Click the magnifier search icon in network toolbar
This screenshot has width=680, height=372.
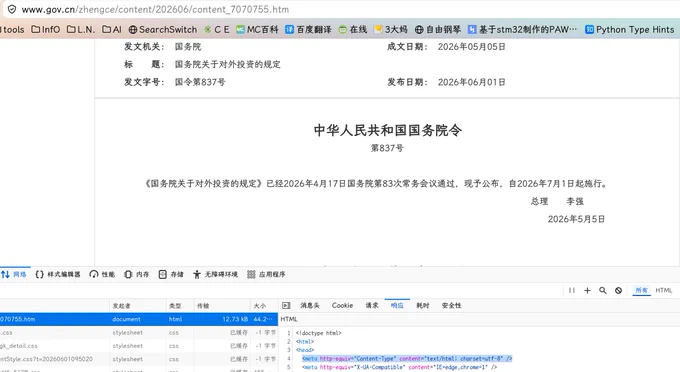[603, 290]
